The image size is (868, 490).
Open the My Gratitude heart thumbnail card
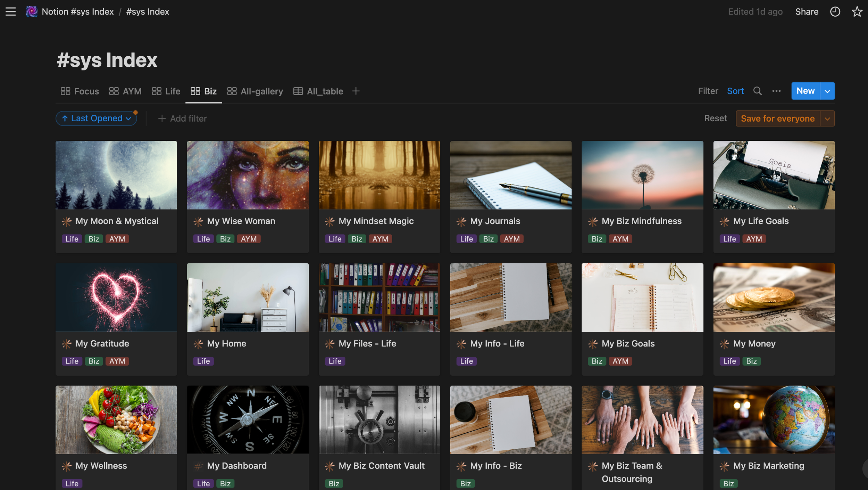(116, 297)
